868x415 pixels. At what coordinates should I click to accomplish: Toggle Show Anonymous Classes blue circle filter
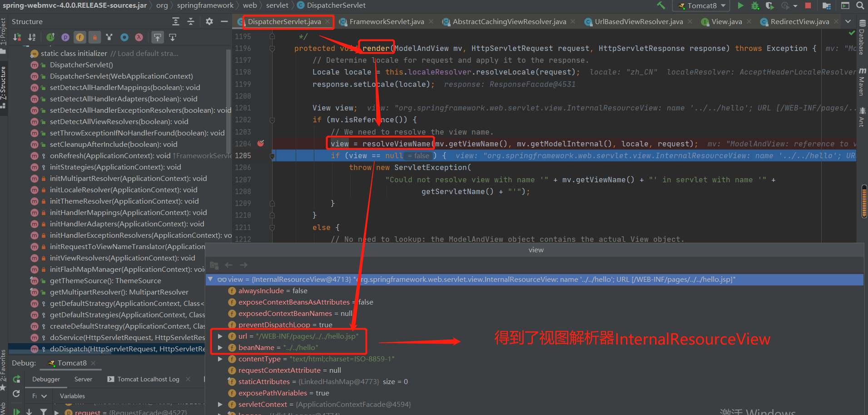(124, 37)
